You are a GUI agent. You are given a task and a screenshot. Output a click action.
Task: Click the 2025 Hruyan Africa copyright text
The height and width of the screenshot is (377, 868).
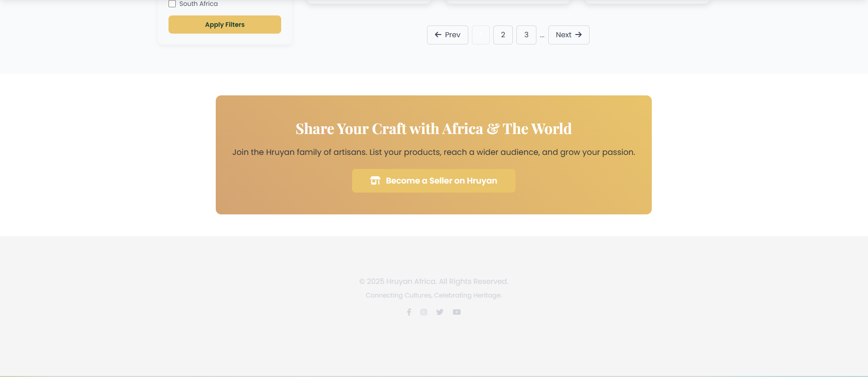pos(433,282)
